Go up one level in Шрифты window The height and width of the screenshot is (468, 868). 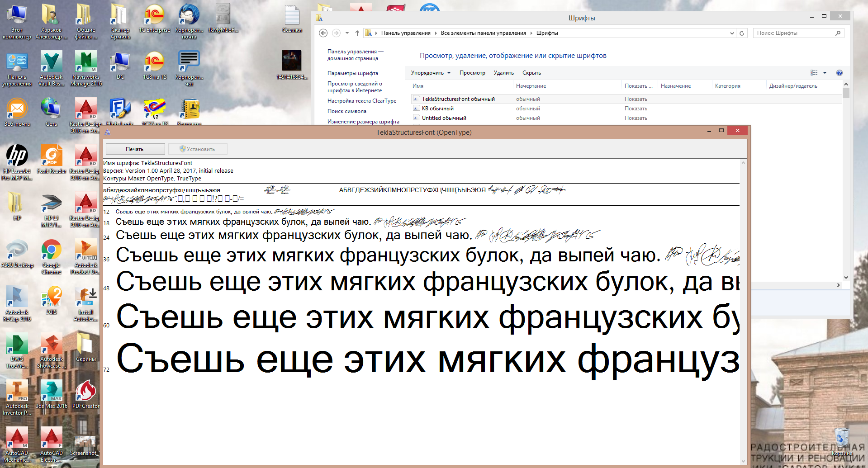pyautogui.click(x=357, y=33)
